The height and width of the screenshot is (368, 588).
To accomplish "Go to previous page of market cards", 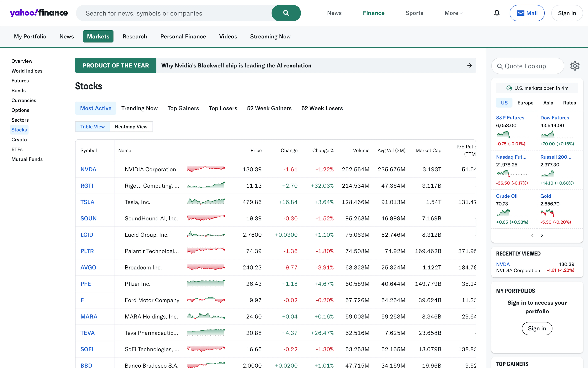I will tap(532, 235).
